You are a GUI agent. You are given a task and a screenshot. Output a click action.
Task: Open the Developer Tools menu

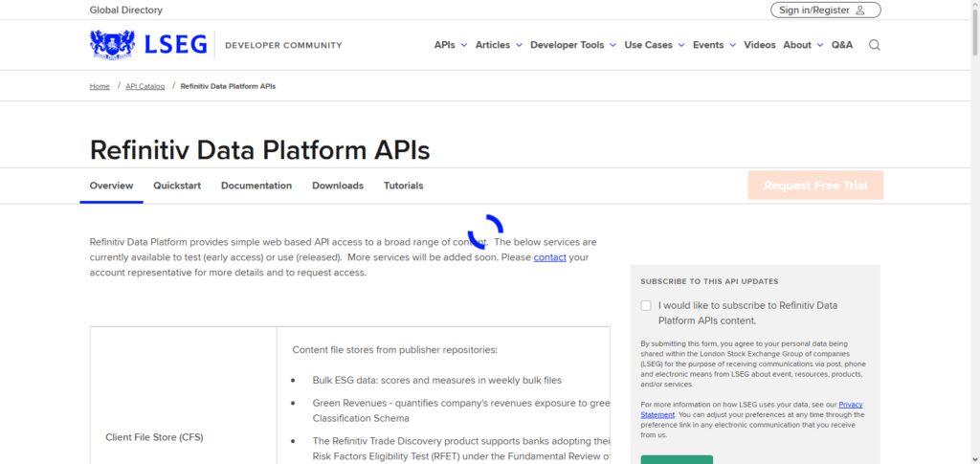coord(567,45)
